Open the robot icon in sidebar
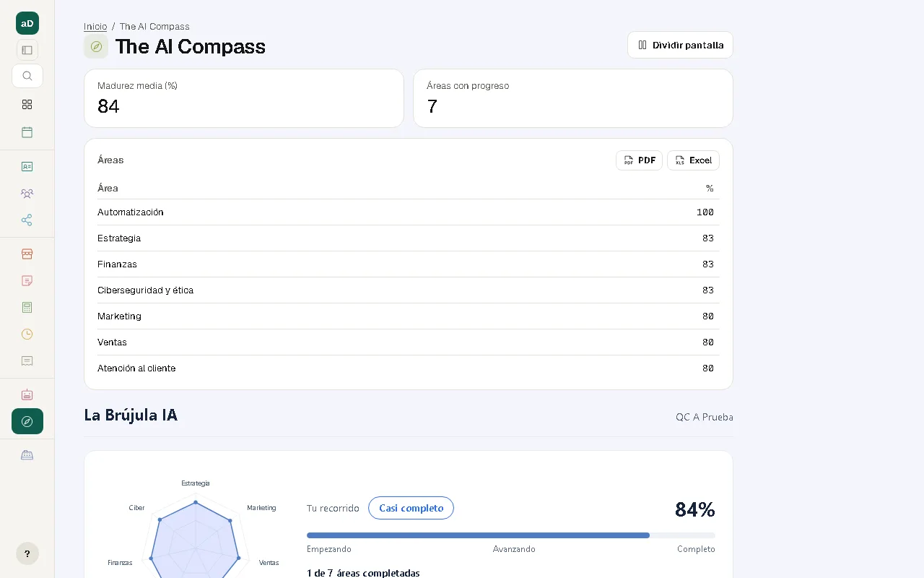This screenshot has width=924, height=578. [x=27, y=394]
